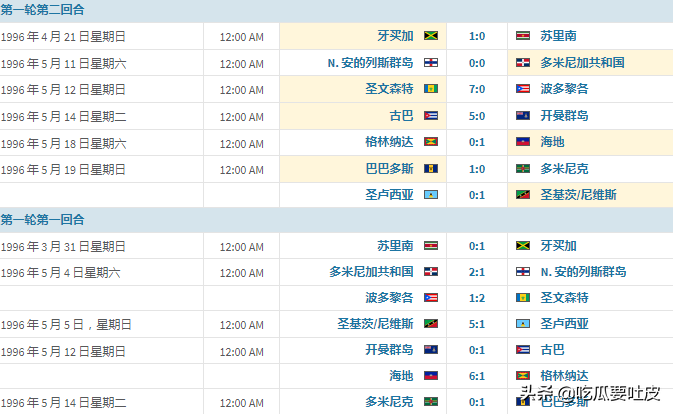Open the 0:0 match score link

point(477,63)
